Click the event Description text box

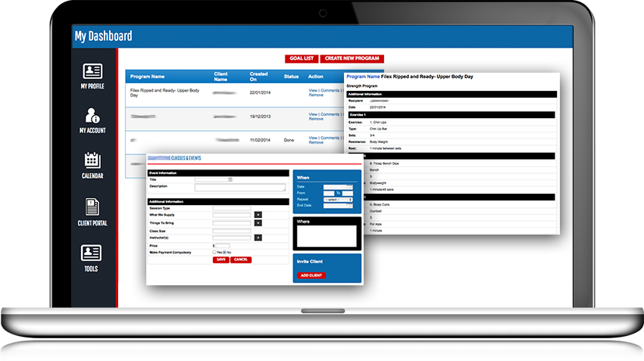pos(241,188)
